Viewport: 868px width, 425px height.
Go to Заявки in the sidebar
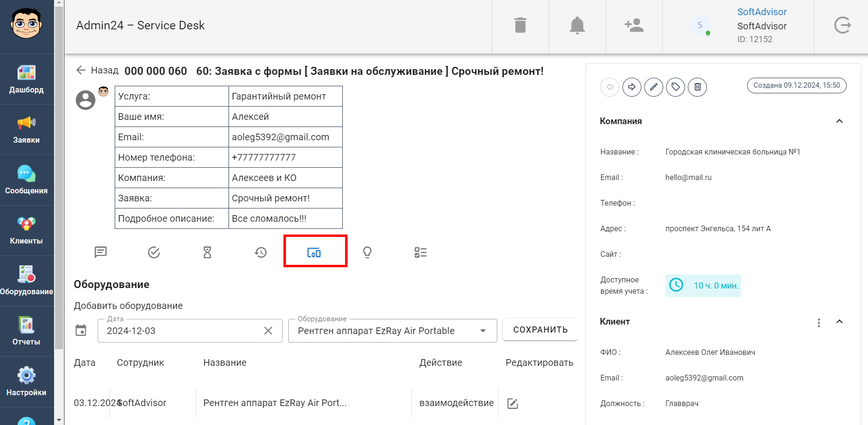tap(27, 130)
